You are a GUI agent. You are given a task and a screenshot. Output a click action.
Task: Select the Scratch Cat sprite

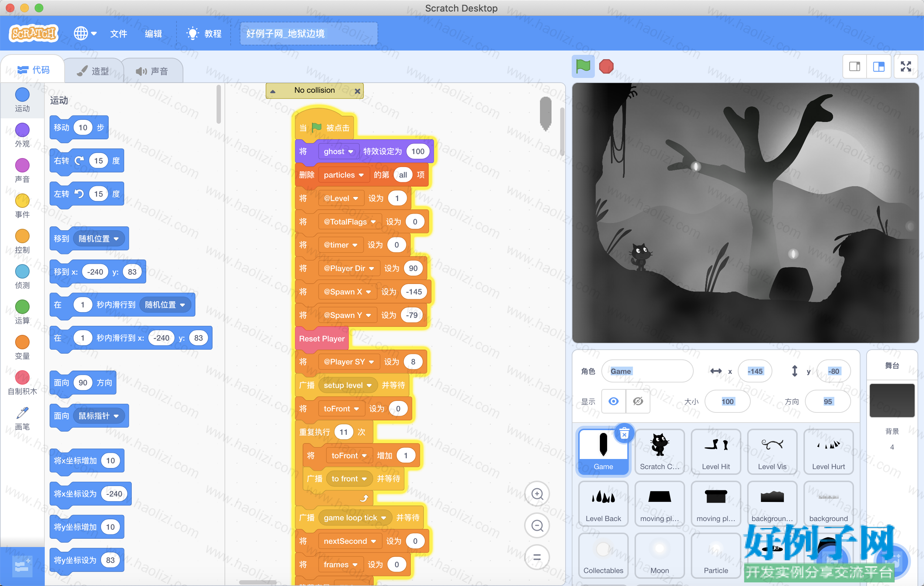coord(660,452)
